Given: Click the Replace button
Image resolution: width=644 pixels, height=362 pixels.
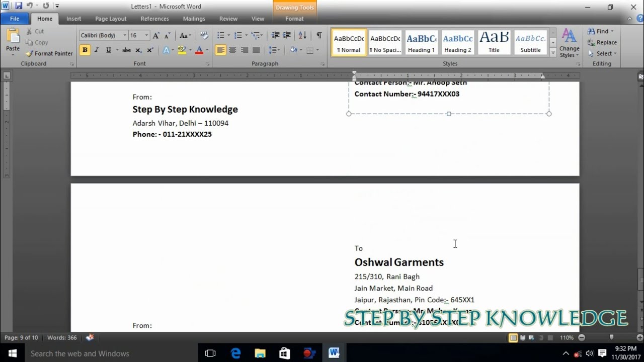Looking at the screenshot, I should pyautogui.click(x=602, y=42).
